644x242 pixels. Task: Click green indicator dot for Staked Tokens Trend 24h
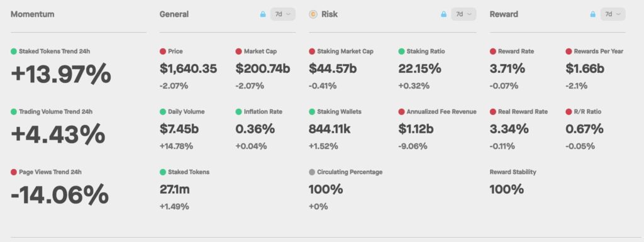pyautogui.click(x=14, y=52)
